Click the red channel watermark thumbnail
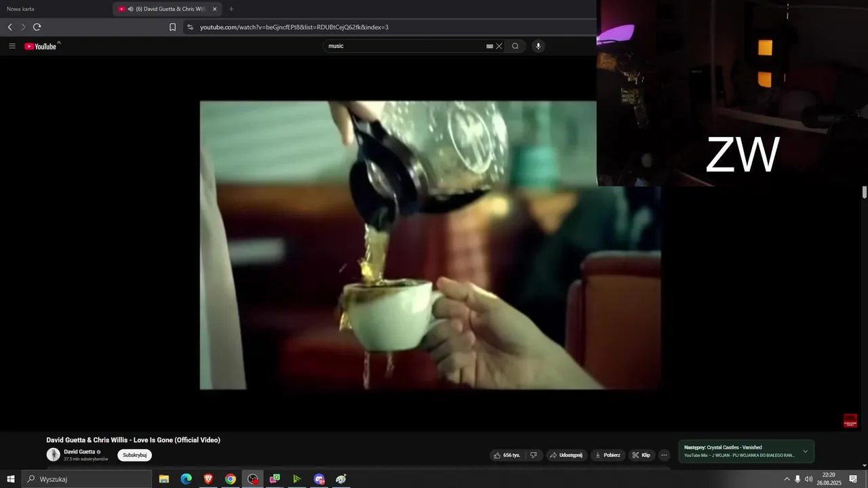This screenshot has width=868, height=488. (850, 421)
